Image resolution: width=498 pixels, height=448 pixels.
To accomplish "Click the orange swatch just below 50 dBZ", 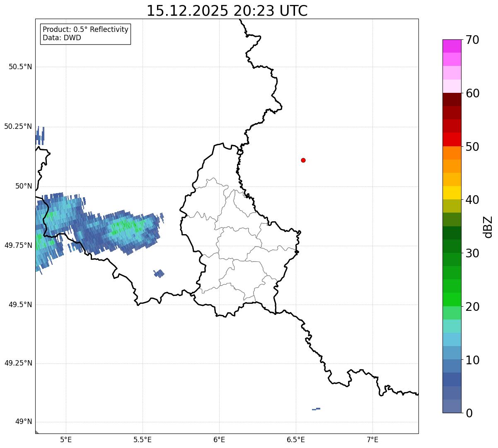I will (x=452, y=153).
